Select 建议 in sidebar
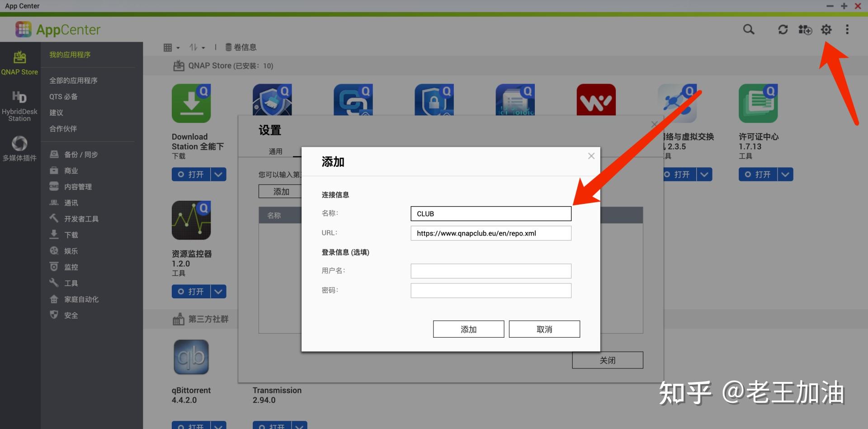This screenshot has width=868, height=429. pos(56,113)
